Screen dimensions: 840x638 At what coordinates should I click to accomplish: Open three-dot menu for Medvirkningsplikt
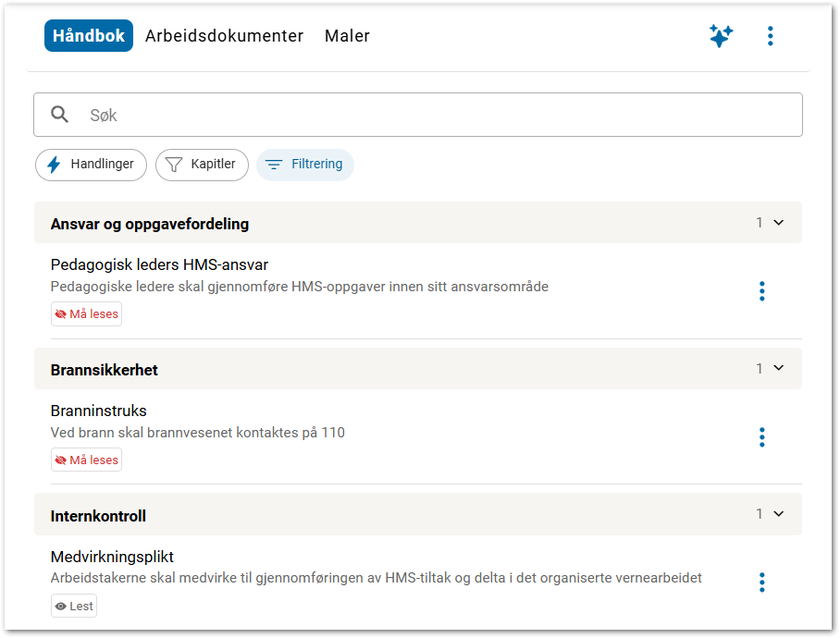(761, 583)
